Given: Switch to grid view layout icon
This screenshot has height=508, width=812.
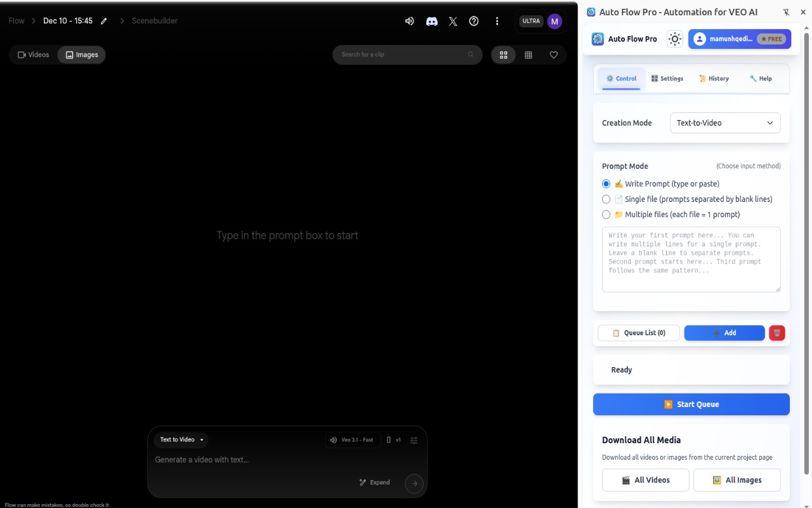Looking at the screenshot, I should click(x=528, y=55).
